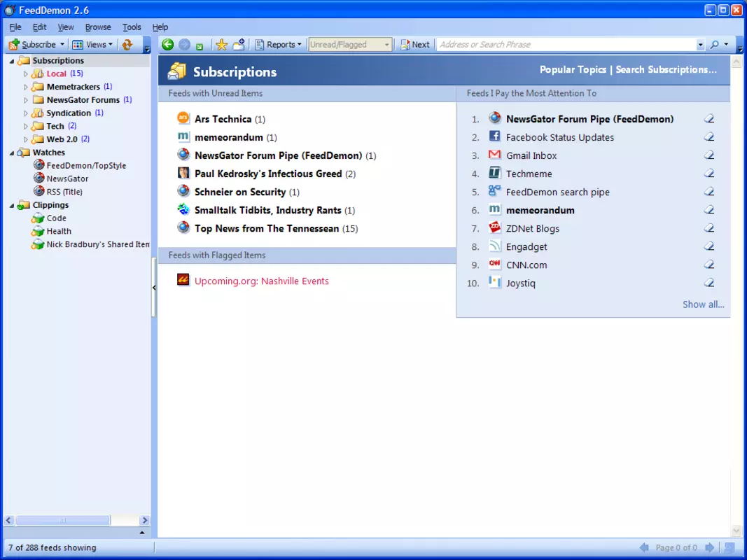Select the Code clipping folder
This screenshot has height=560, width=747.
pyautogui.click(x=56, y=218)
